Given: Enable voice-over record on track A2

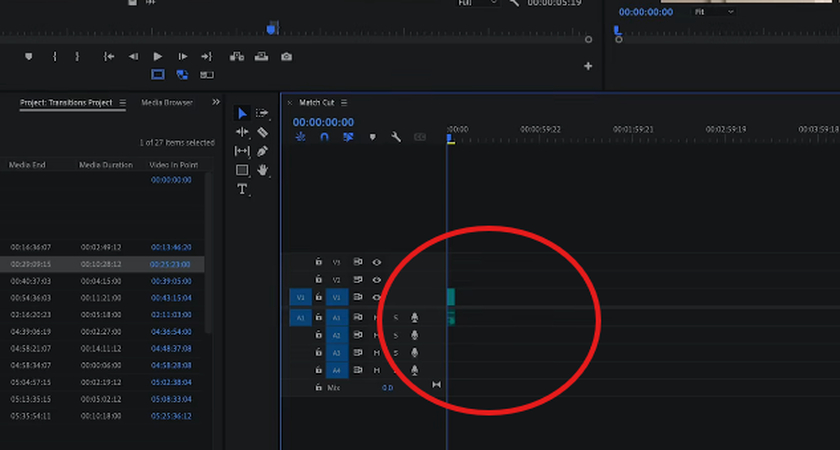Looking at the screenshot, I should (414, 335).
